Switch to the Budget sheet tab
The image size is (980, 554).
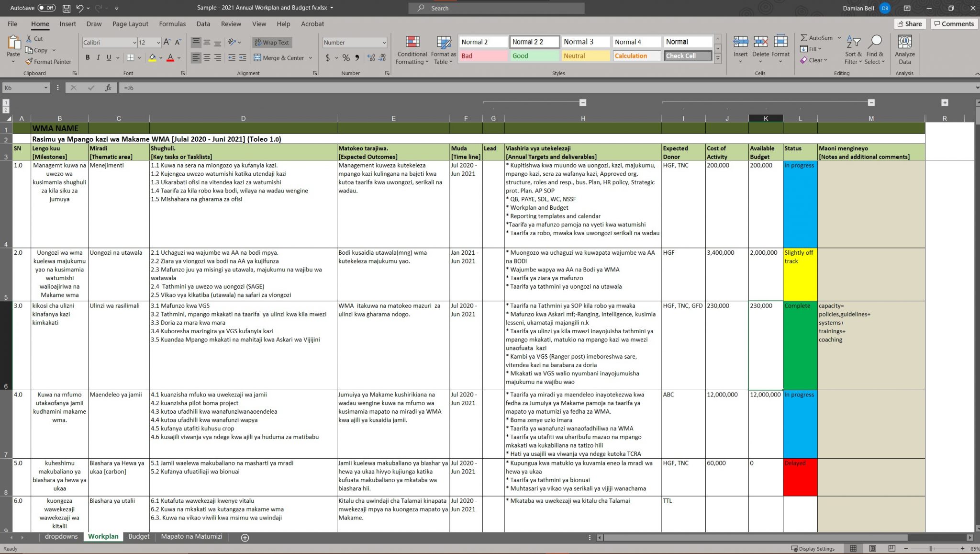139,537
